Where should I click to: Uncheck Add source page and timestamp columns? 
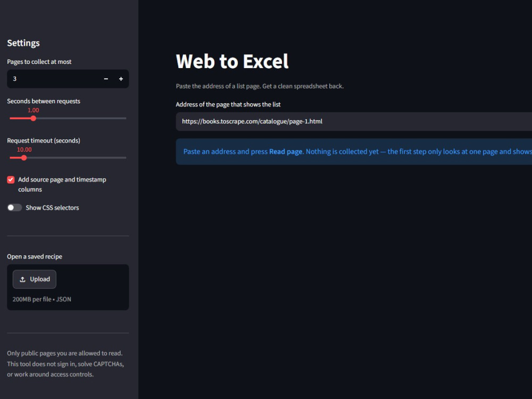coord(11,179)
